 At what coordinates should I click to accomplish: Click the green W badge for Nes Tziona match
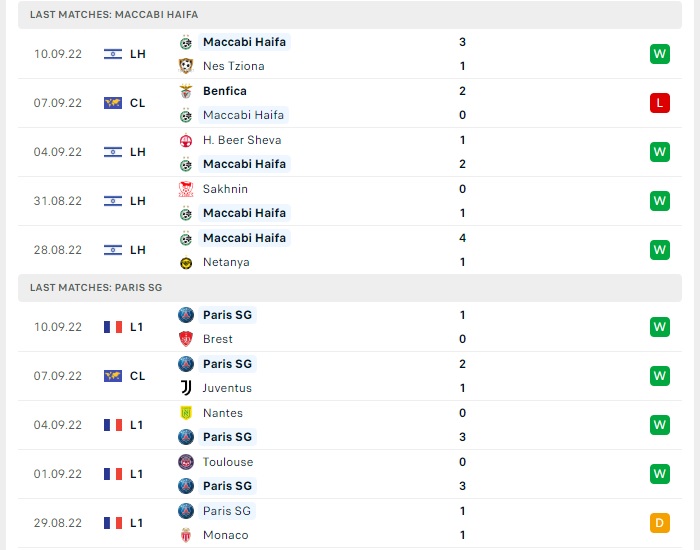click(x=660, y=54)
